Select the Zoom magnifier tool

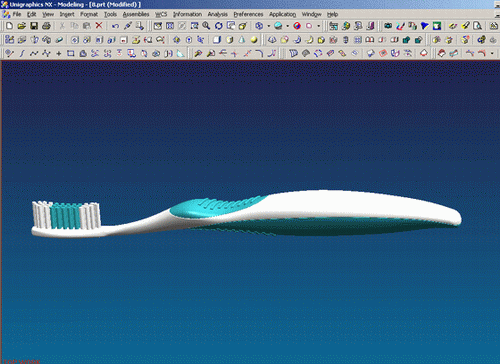(x=206, y=26)
